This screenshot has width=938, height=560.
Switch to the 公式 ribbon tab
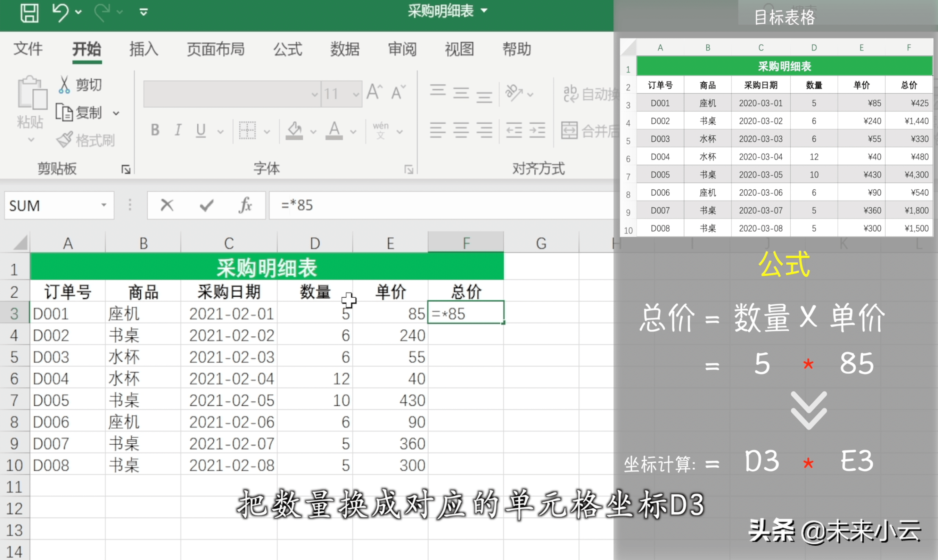[x=288, y=49]
